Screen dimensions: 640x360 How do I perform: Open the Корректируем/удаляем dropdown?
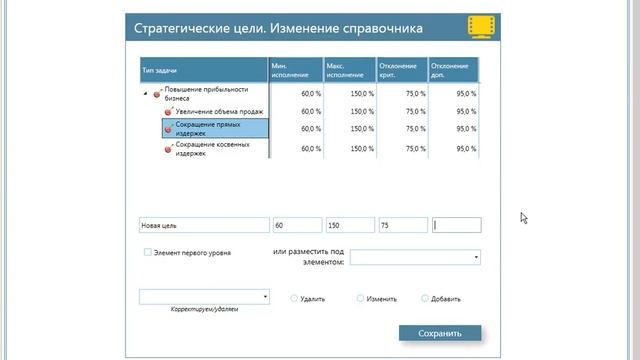204,297
